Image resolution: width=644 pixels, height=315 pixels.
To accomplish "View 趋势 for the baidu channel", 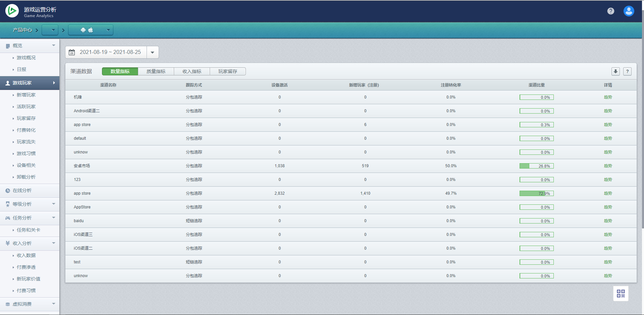I will tap(608, 221).
